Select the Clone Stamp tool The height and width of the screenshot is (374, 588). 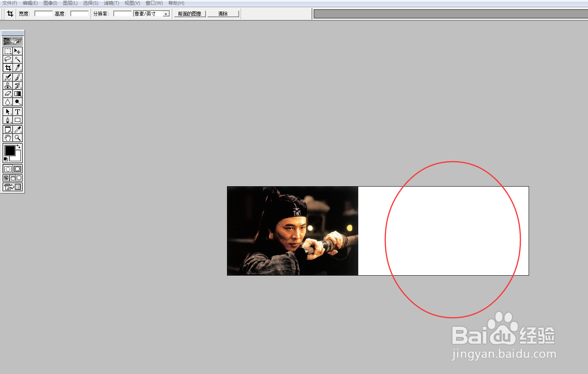tap(8, 85)
